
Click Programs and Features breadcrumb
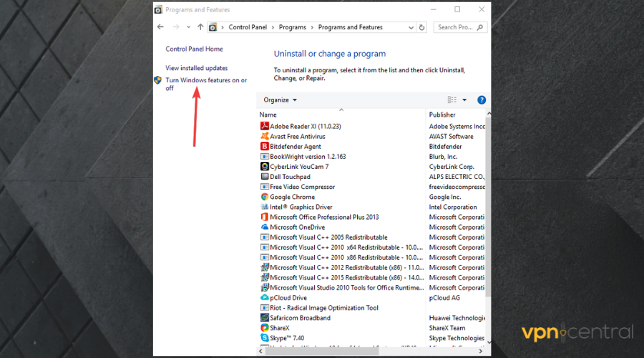click(x=351, y=27)
